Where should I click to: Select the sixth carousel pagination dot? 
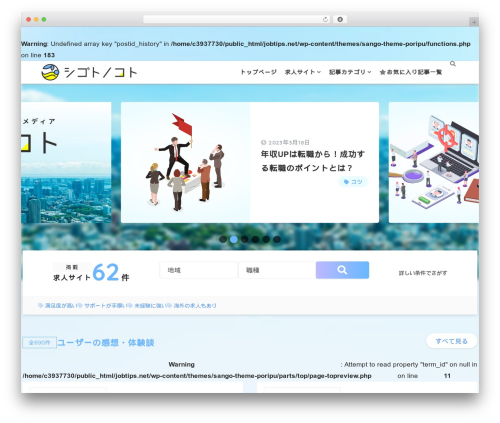click(277, 239)
